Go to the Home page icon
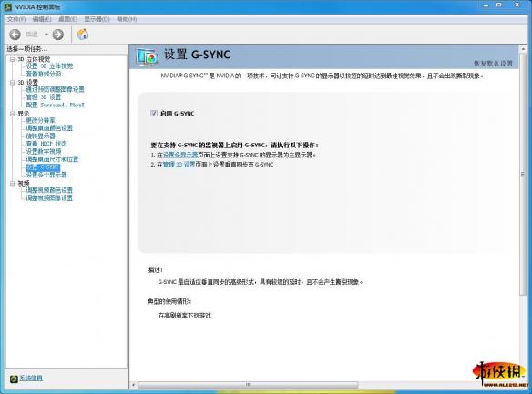Viewport: 532px width, 394px height. click(x=83, y=35)
